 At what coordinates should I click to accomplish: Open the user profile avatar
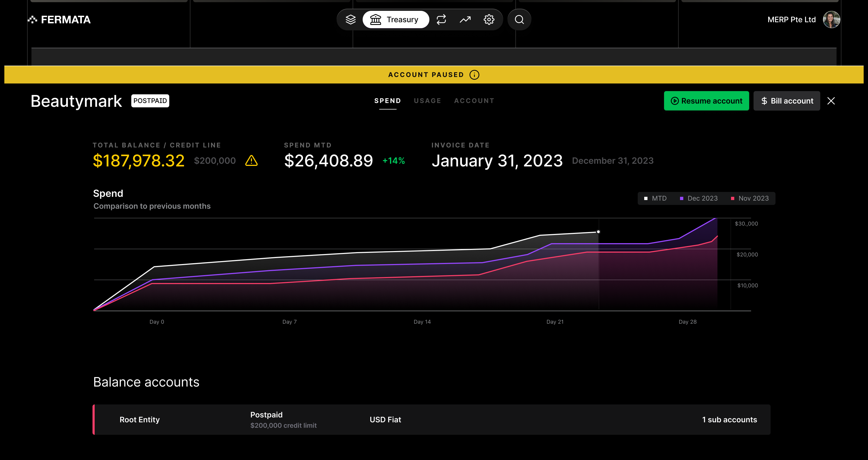[831, 20]
